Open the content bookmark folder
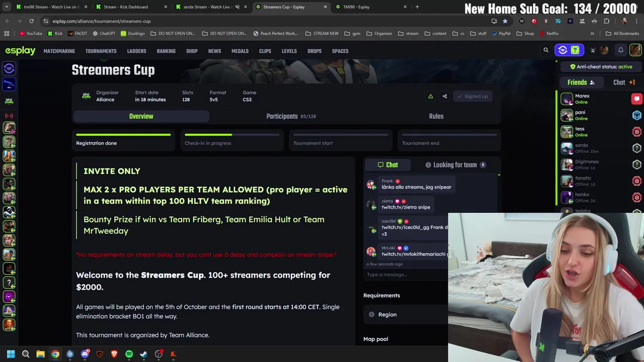 (x=435, y=33)
